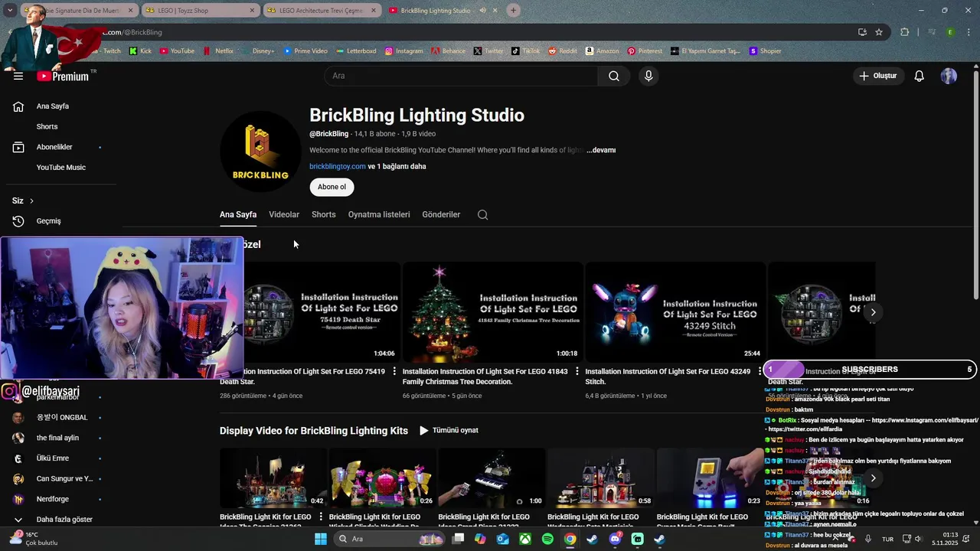Click the Ara search input field
This screenshot has width=980, height=551.
click(461, 76)
